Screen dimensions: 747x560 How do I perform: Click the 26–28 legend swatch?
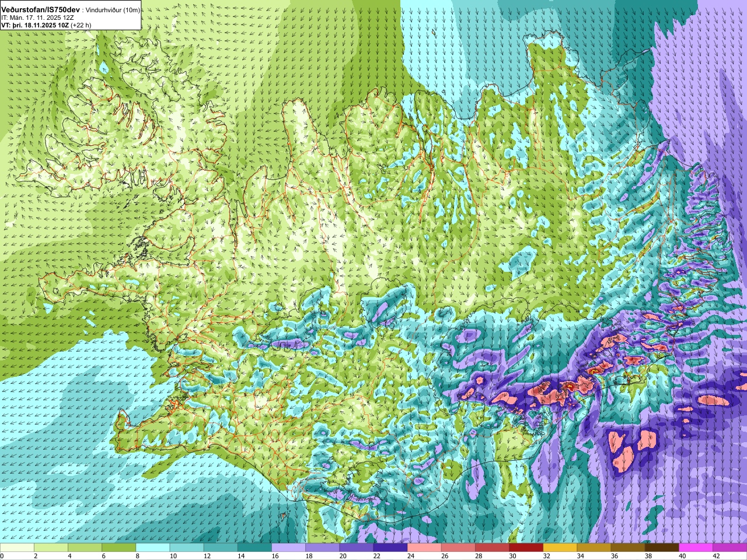[458, 548]
